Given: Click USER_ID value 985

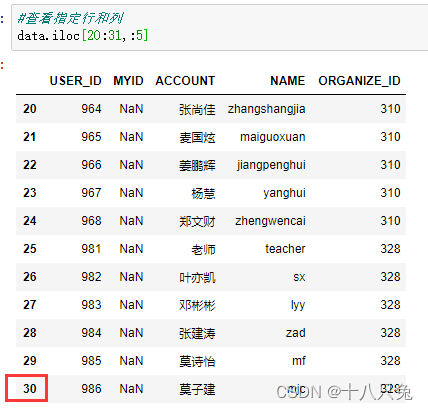Looking at the screenshot, I should tap(91, 361).
